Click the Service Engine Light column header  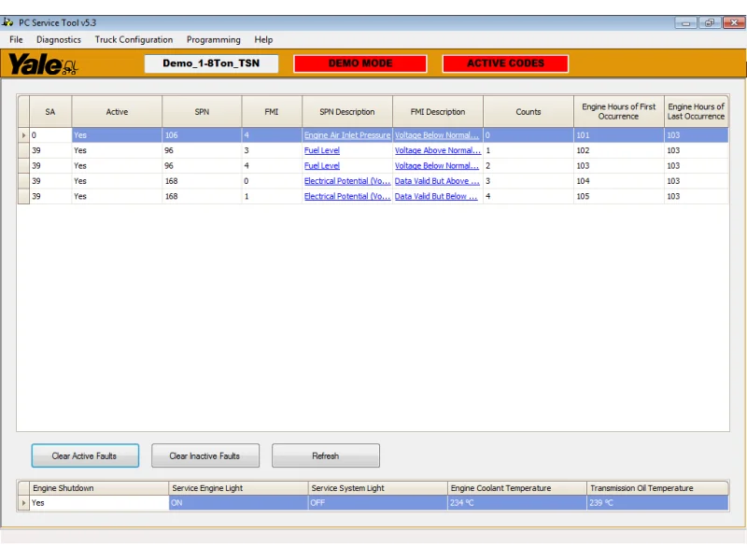click(238, 488)
